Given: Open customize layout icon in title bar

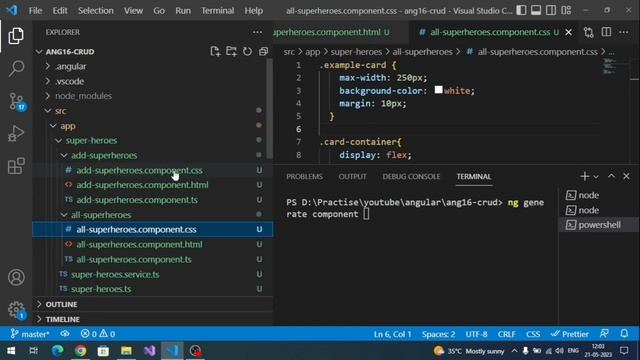Looking at the screenshot, I should pos(566,10).
